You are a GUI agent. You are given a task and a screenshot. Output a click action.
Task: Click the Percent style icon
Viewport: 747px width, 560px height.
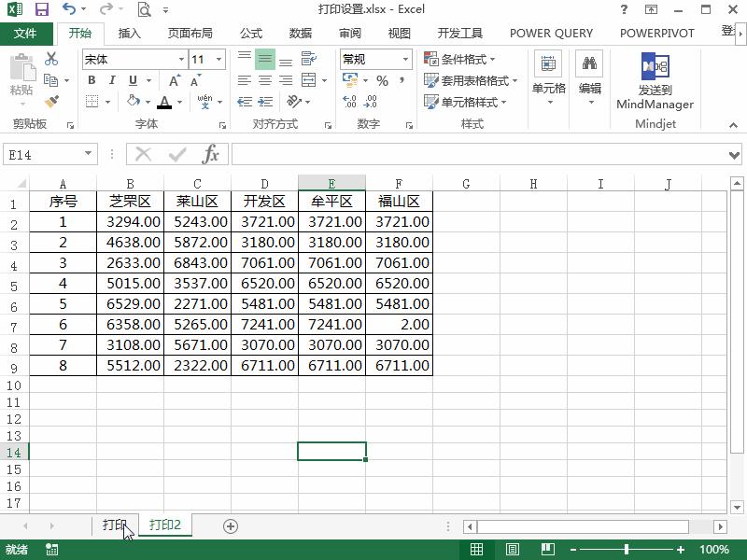[x=383, y=81]
